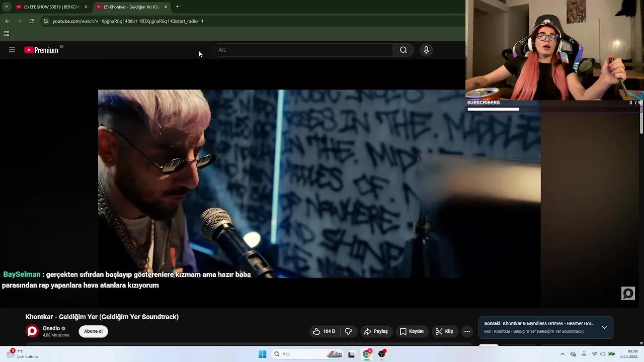Open OBS Studio from the taskbar

coord(382,354)
